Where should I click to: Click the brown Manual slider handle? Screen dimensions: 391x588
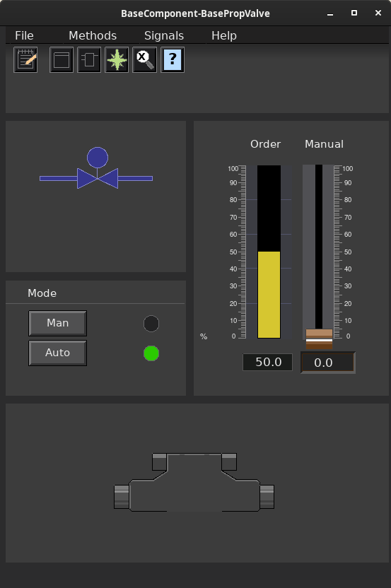pos(319,339)
